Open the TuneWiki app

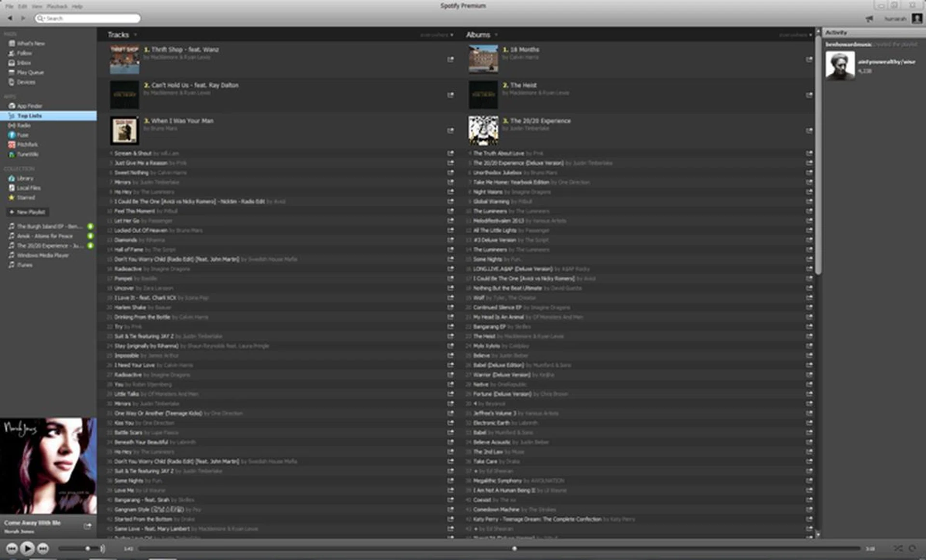27,154
